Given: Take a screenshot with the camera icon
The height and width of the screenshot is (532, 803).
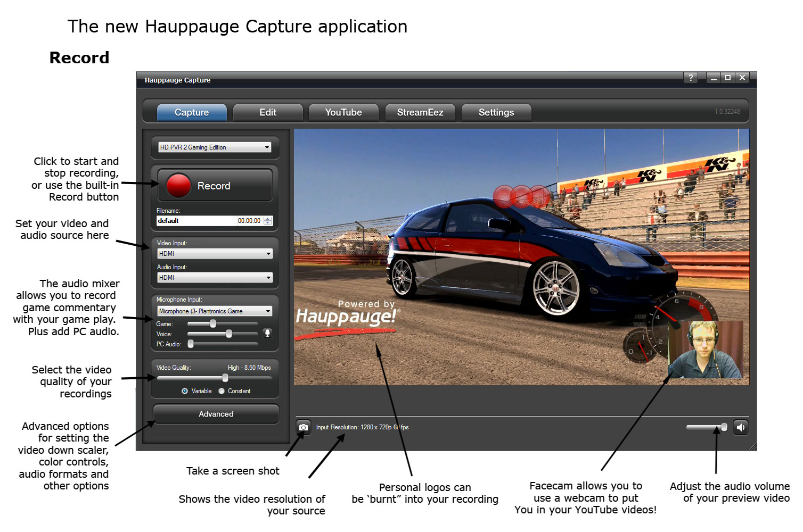Looking at the screenshot, I should (304, 427).
